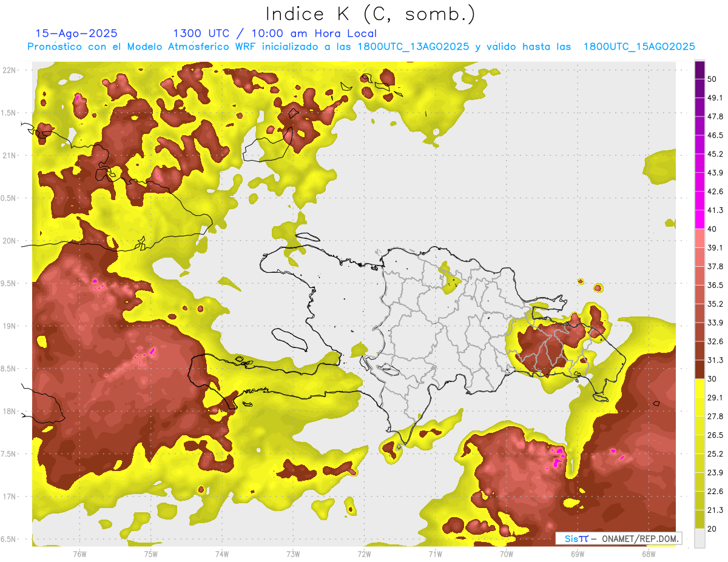Click the '72W' longitude label
Image resolution: width=728 pixels, height=562 pixels.
coord(364,554)
